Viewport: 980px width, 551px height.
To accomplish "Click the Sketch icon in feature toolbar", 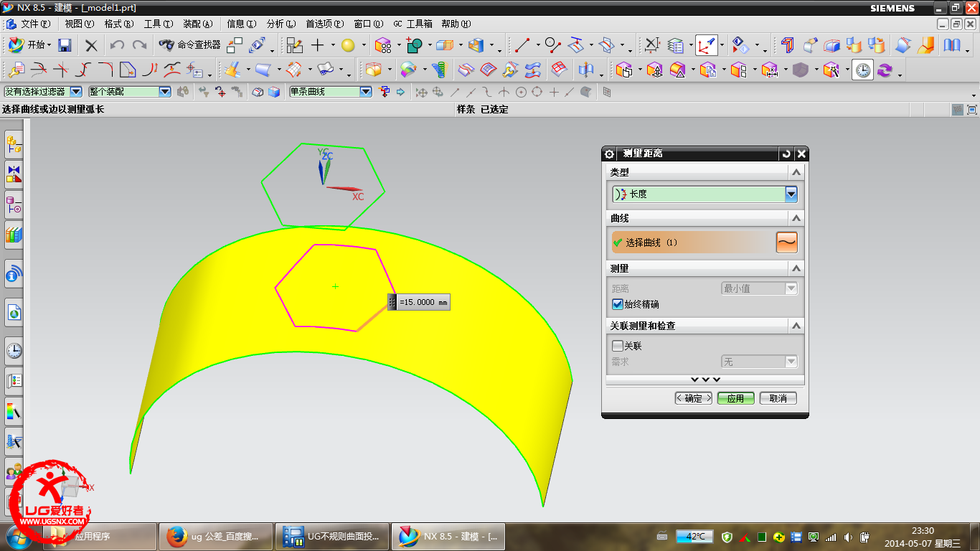I will (x=295, y=45).
